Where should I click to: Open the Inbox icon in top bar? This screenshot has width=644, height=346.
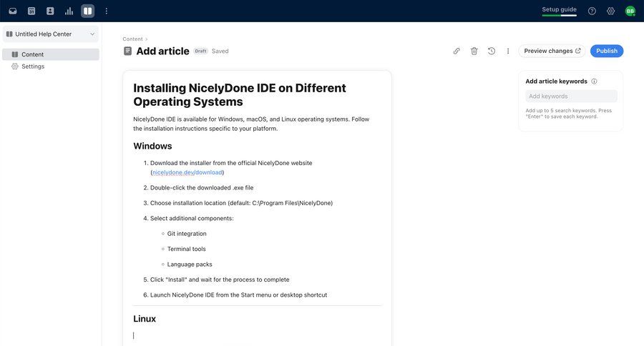[13, 11]
